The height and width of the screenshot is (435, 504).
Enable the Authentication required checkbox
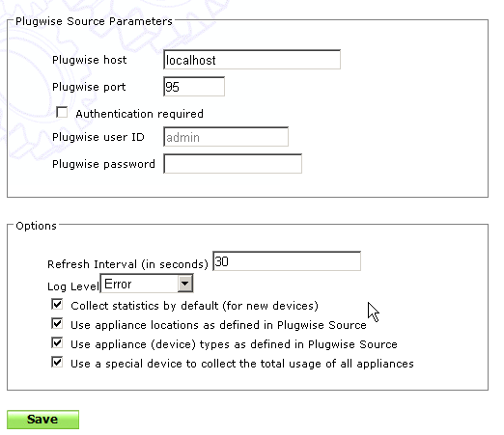(62, 113)
